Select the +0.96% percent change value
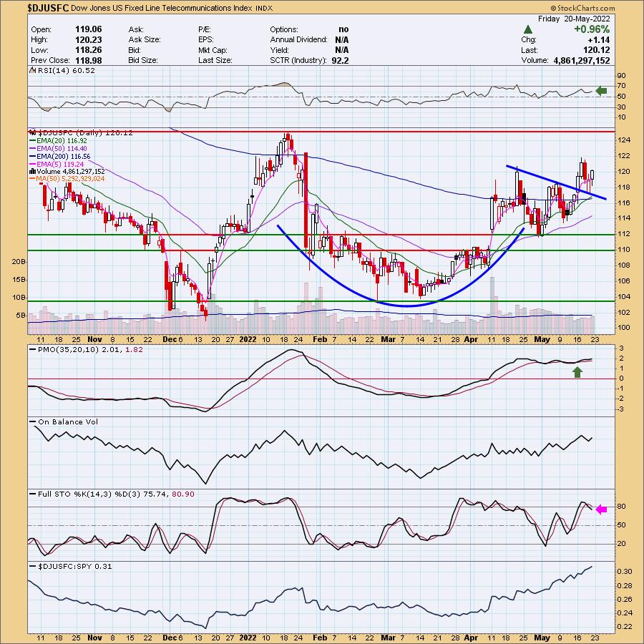This screenshot has height=644, width=644. 592,29
